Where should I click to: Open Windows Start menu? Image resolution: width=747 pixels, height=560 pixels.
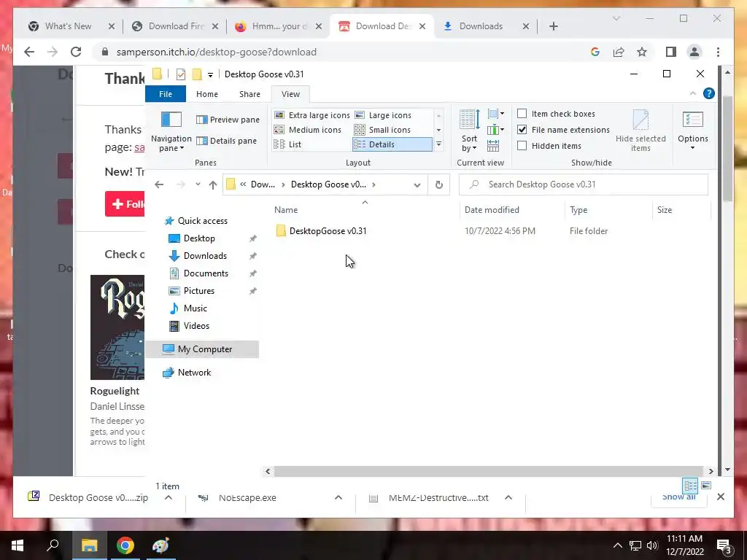[18, 545]
